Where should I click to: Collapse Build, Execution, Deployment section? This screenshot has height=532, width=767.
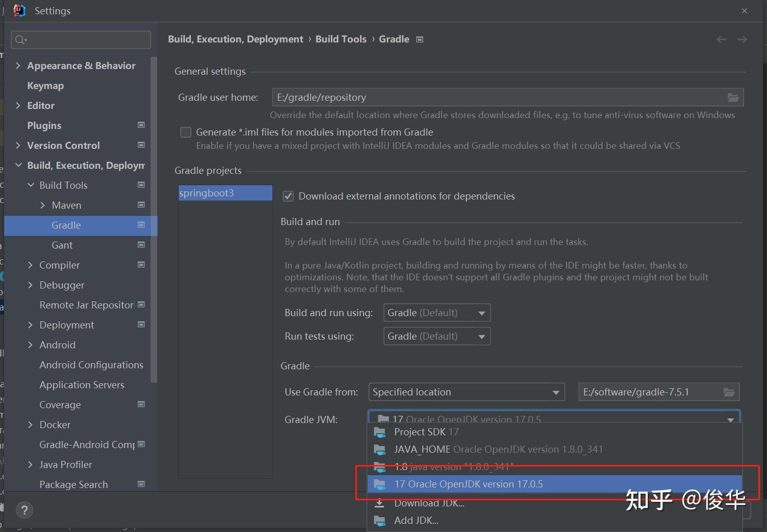18,165
